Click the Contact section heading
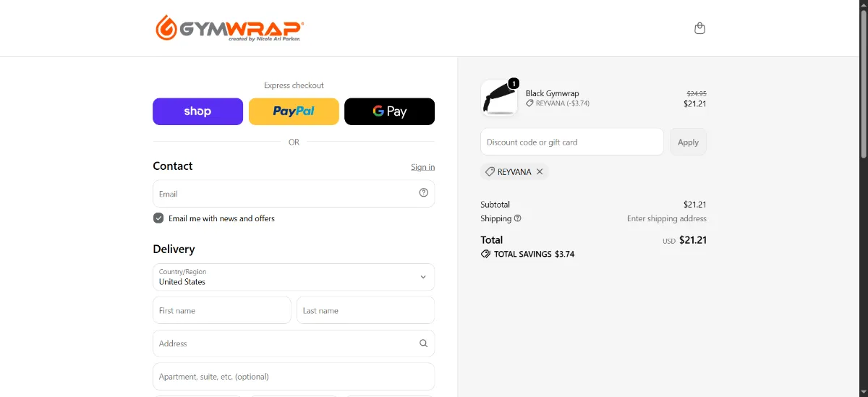 [x=173, y=166]
